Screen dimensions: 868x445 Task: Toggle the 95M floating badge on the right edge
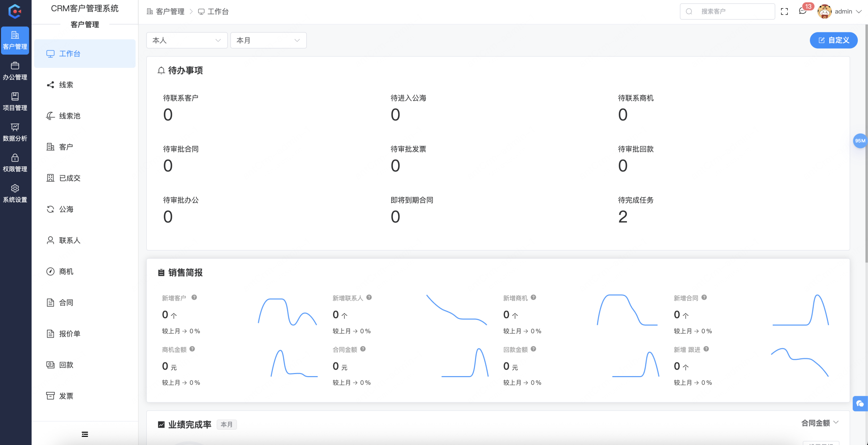pos(861,141)
